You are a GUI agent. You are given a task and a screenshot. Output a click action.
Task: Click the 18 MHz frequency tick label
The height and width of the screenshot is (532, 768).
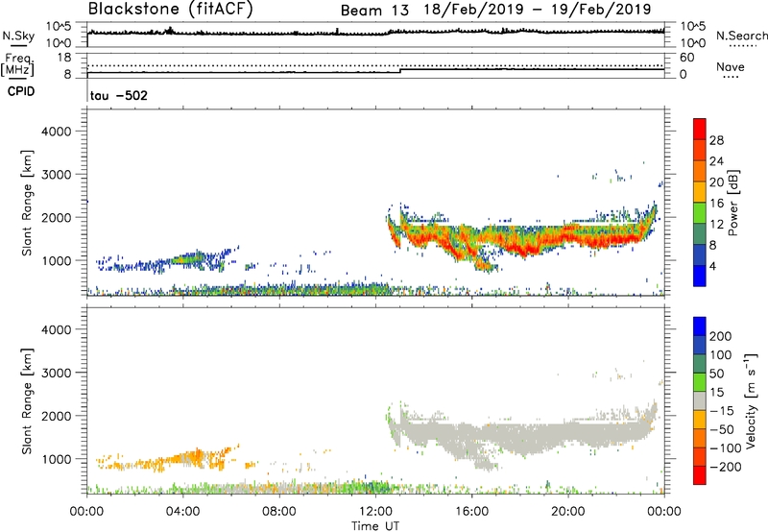click(64, 58)
